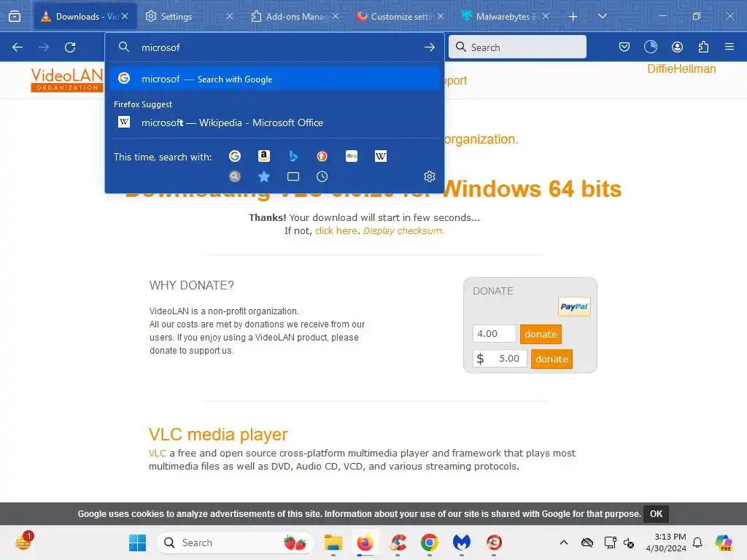This screenshot has height=560, width=747.
Task: Open the Firefox View icon
Action: [x=15, y=16]
